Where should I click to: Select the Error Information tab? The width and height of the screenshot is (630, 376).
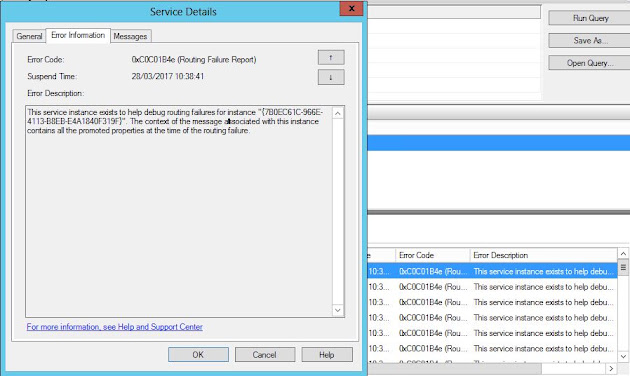coord(78,35)
